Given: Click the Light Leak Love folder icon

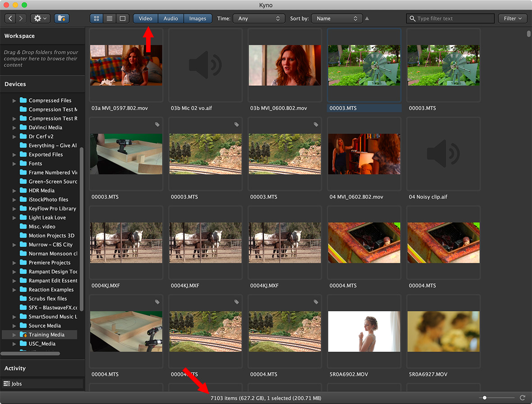Looking at the screenshot, I should tap(23, 217).
